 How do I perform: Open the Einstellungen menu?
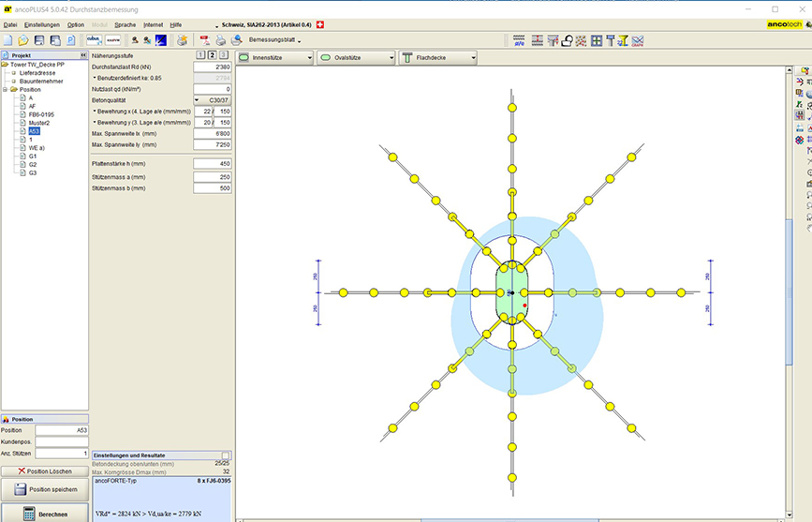(x=40, y=23)
